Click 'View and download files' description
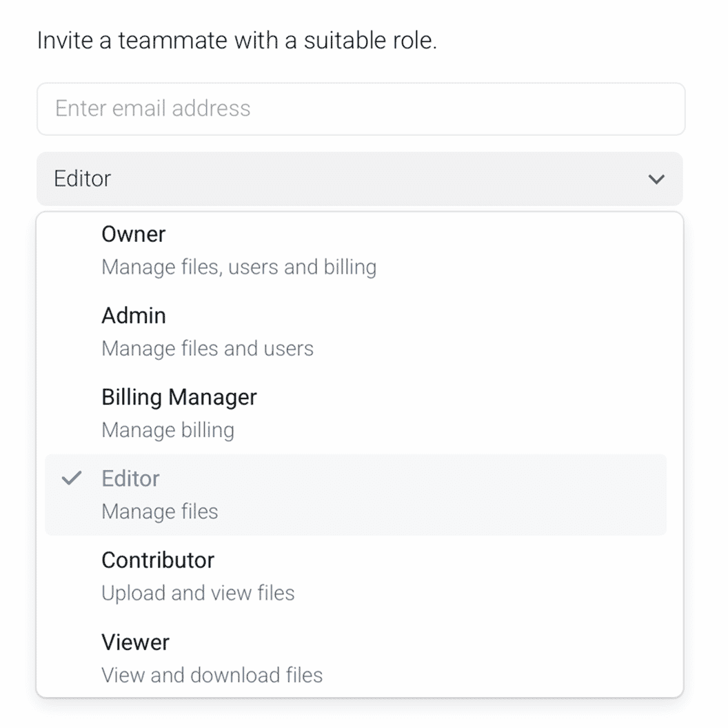The width and height of the screenshot is (728, 728). [x=212, y=674]
